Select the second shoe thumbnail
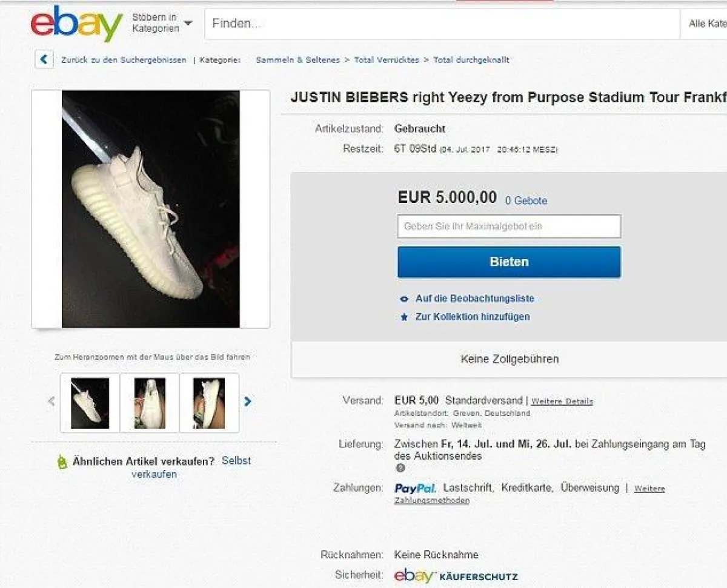The width and height of the screenshot is (727, 588). point(150,403)
